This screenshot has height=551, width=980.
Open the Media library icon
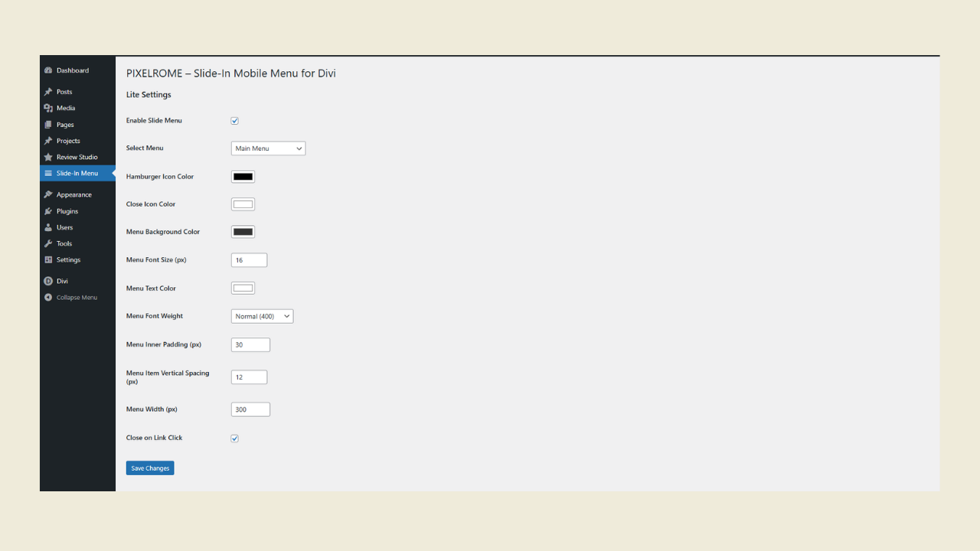(x=50, y=108)
